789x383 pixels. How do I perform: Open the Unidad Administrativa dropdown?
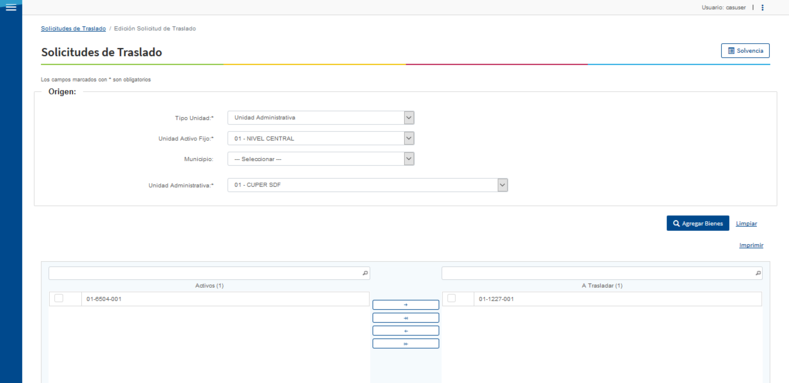(x=367, y=185)
